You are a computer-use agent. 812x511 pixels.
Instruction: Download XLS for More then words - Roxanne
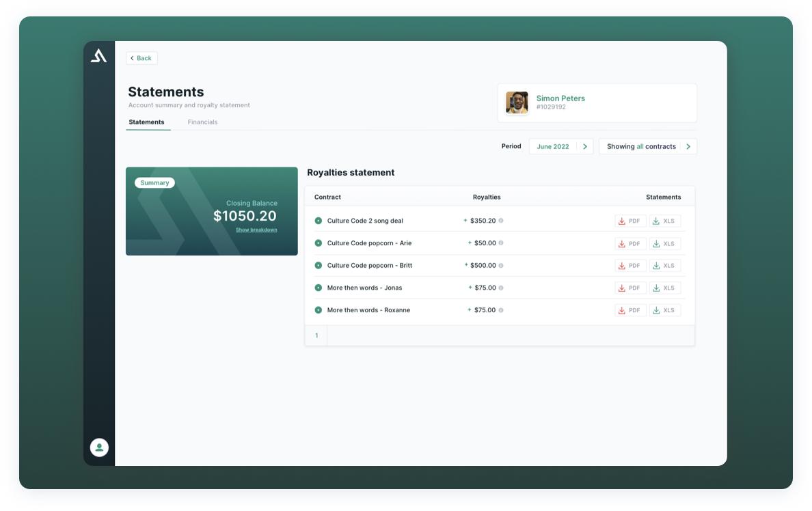(664, 310)
